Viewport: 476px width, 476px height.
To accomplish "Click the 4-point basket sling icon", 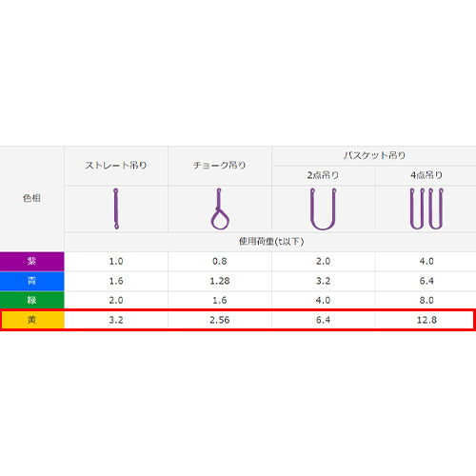I will coord(426,208).
